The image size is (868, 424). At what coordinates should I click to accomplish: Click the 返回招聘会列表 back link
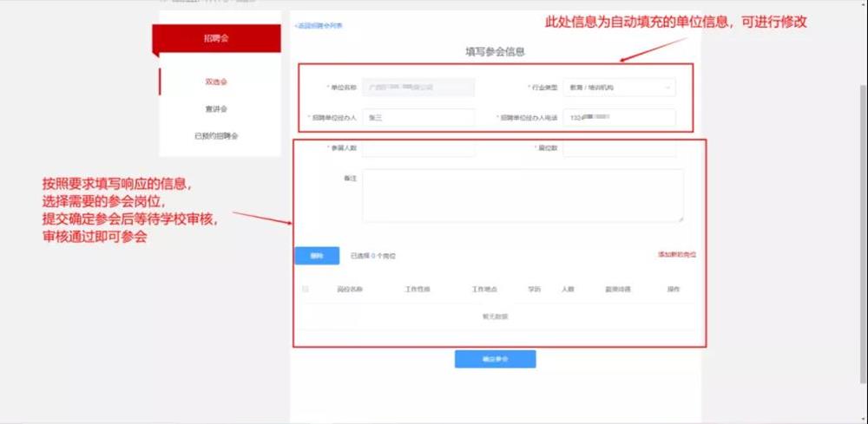[319, 26]
